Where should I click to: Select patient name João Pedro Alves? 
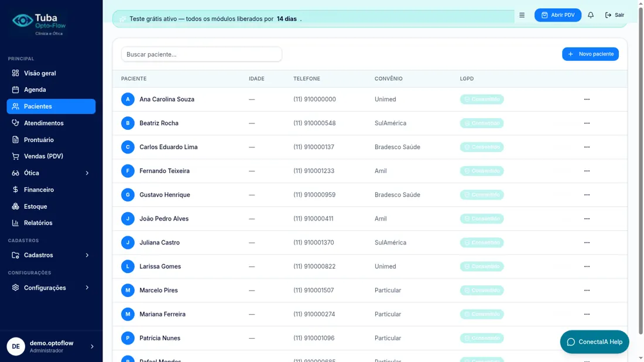pos(164,219)
